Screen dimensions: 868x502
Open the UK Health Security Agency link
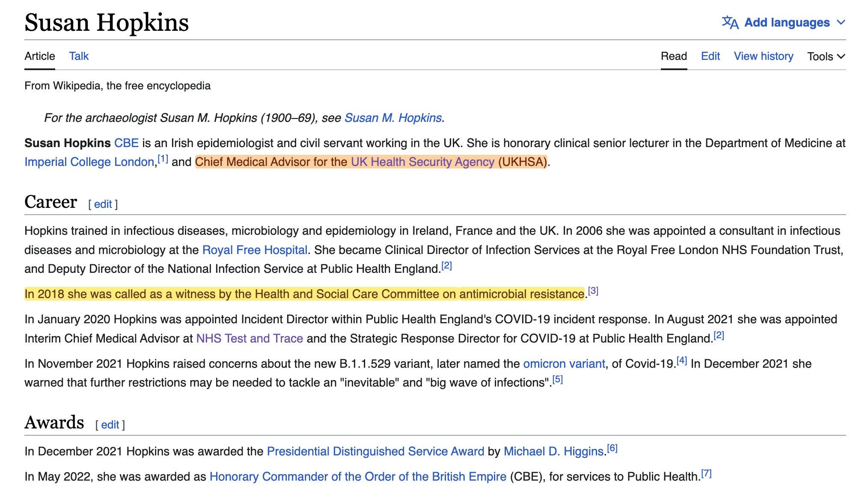pyautogui.click(x=422, y=162)
